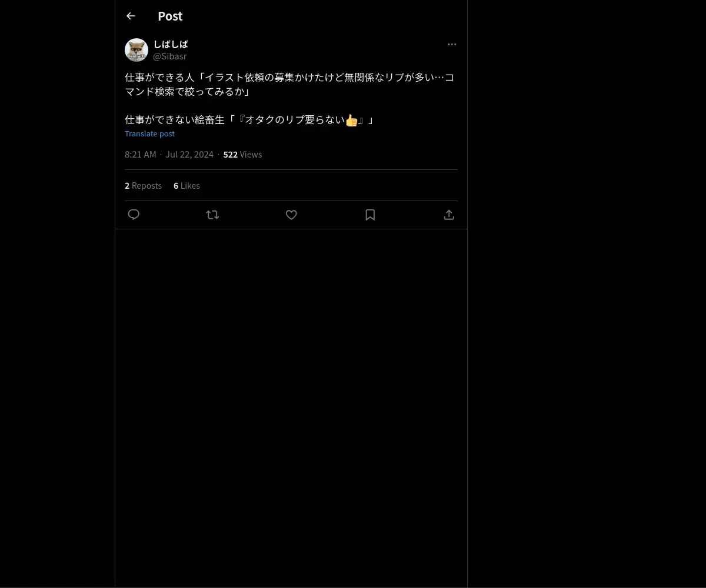Click the reply speech bubble icon
Viewport: 706px width, 588px height.
click(x=134, y=215)
